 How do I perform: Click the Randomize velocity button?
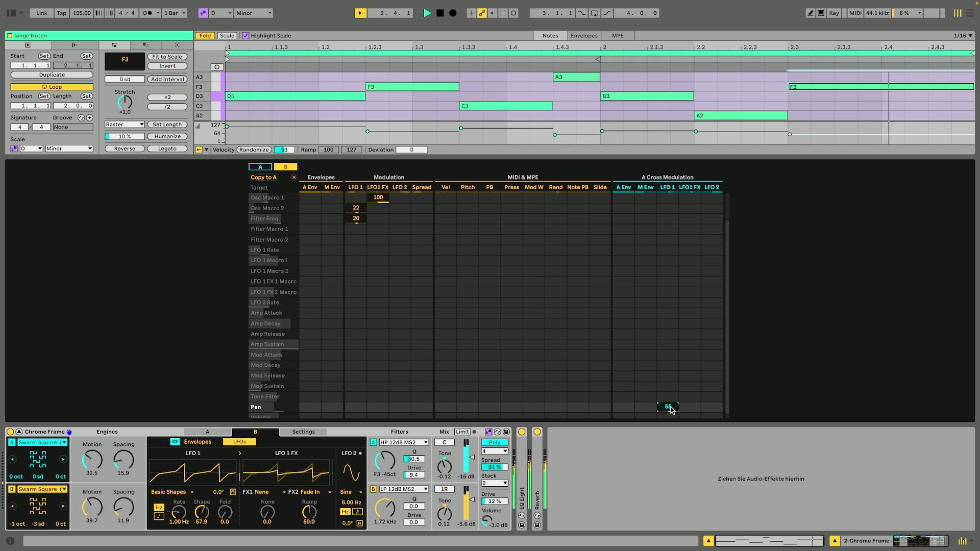click(x=254, y=150)
